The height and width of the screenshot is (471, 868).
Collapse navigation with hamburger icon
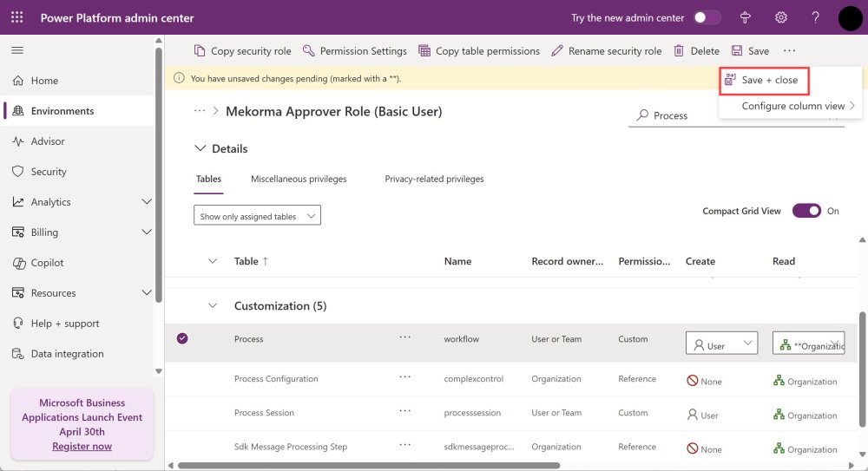pyautogui.click(x=17, y=50)
